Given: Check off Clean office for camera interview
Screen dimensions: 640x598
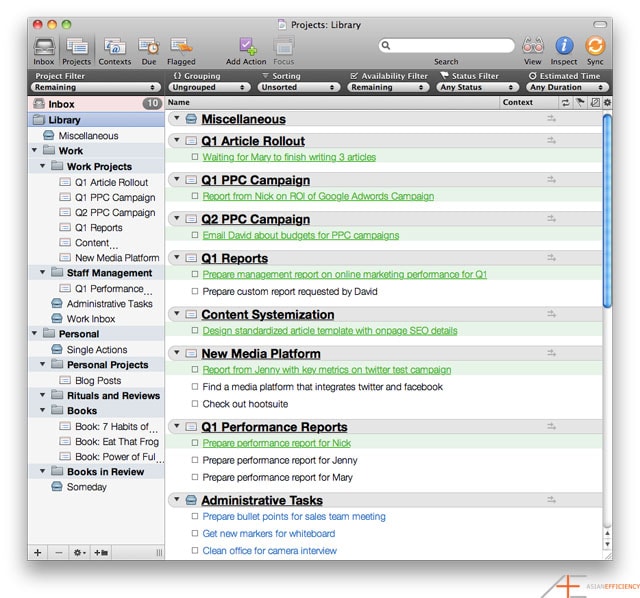Looking at the screenshot, I should pos(195,550).
